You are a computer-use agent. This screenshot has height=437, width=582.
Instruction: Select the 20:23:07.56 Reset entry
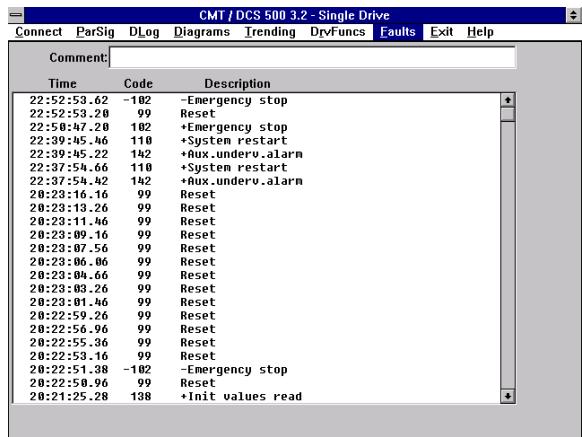256,248
